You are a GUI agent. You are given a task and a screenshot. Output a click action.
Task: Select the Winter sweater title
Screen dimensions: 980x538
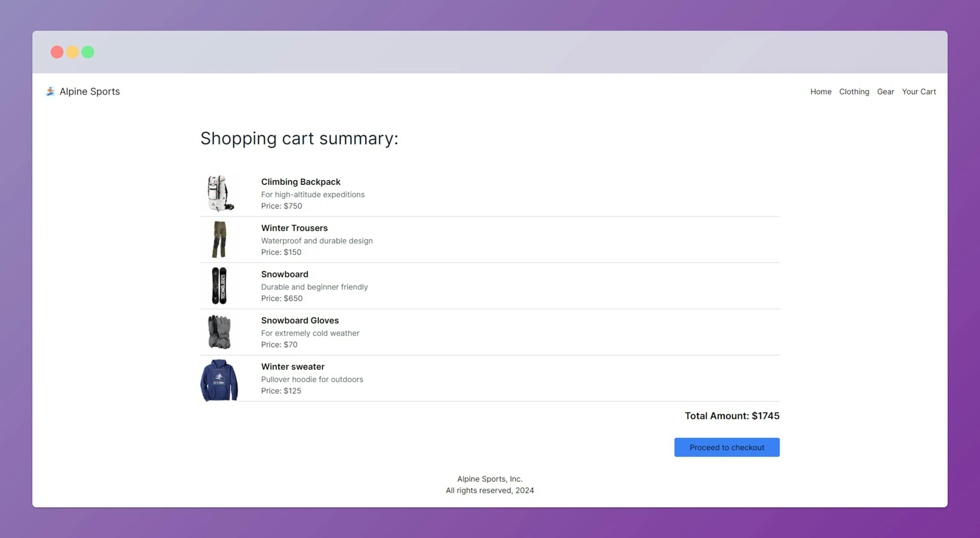point(292,367)
